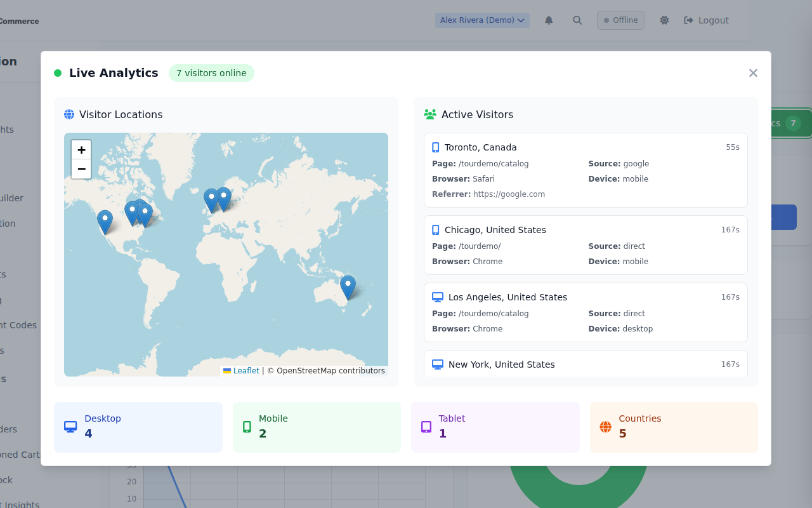Zoom out on the visitor map
812x508 pixels.
point(81,169)
